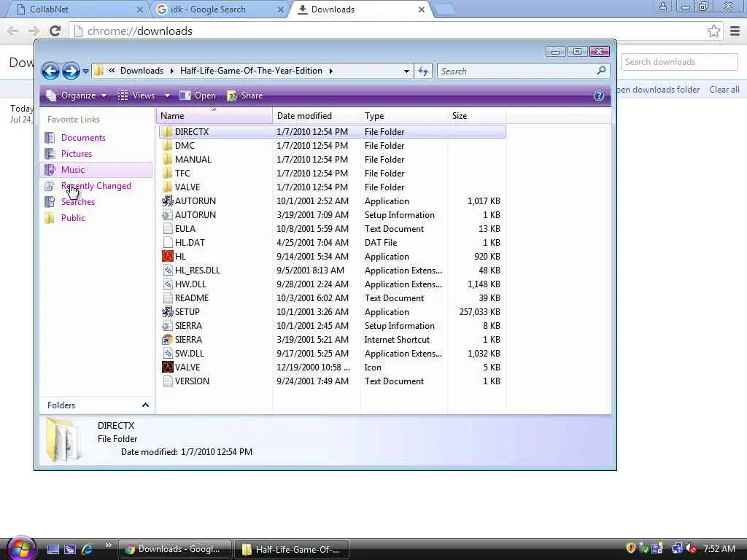Select the VALVE folder icon

click(x=167, y=187)
